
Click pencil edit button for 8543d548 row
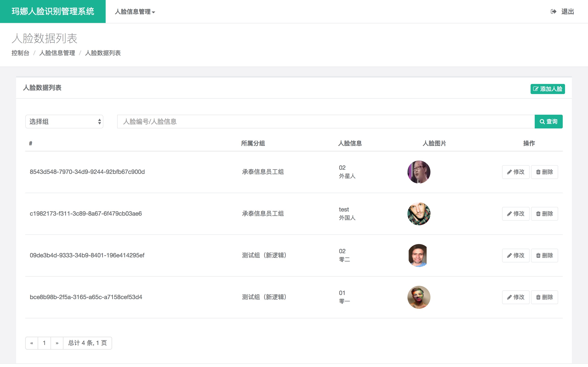point(515,172)
